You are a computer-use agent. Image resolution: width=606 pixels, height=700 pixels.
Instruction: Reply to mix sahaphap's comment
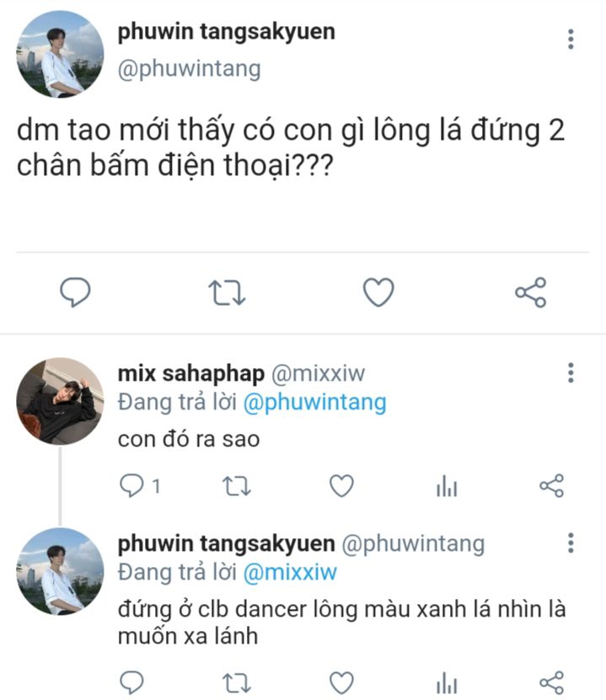pyautogui.click(x=131, y=485)
